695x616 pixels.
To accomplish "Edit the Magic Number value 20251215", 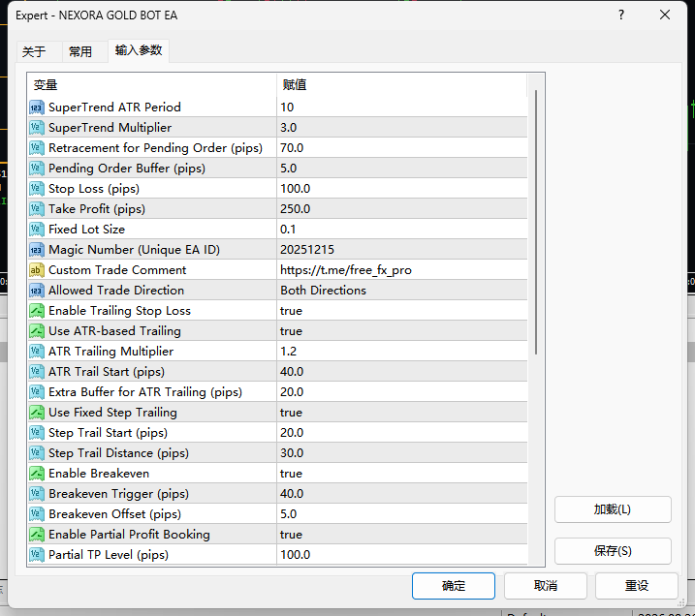I will (402, 250).
